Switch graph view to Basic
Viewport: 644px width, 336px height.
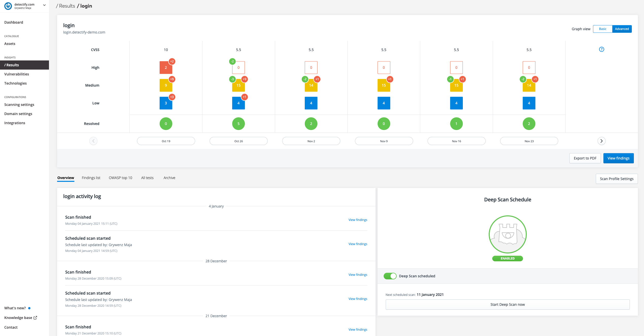602,29
